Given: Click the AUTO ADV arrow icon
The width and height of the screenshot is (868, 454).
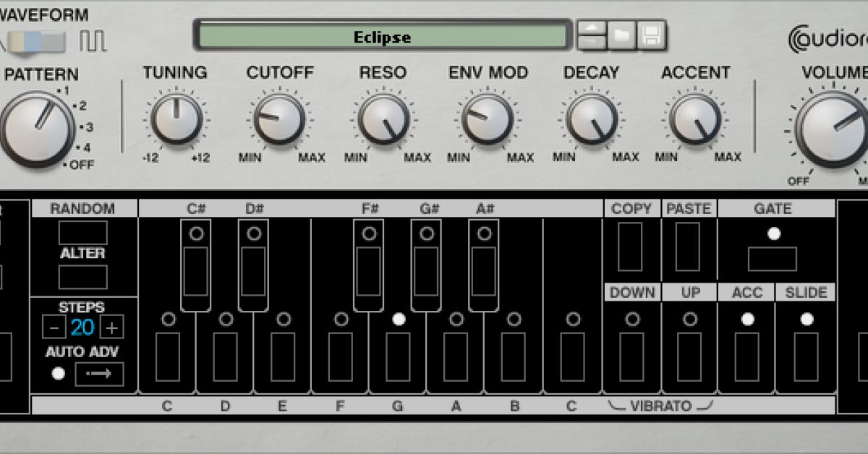Looking at the screenshot, I should pos(99,373).
